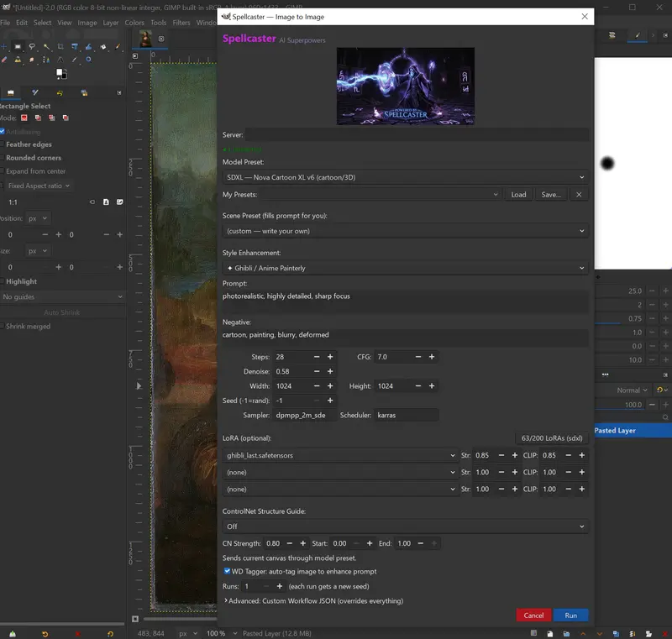
Task: Select the Paintbrush tool in toolbox
Action: click(x=117, y=47)
